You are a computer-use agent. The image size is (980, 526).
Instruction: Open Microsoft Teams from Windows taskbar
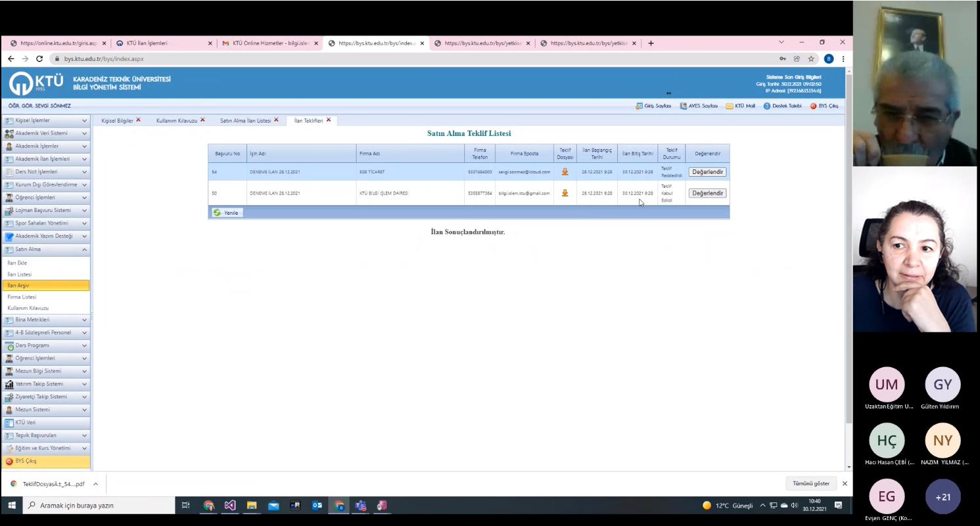click(360, 506)
